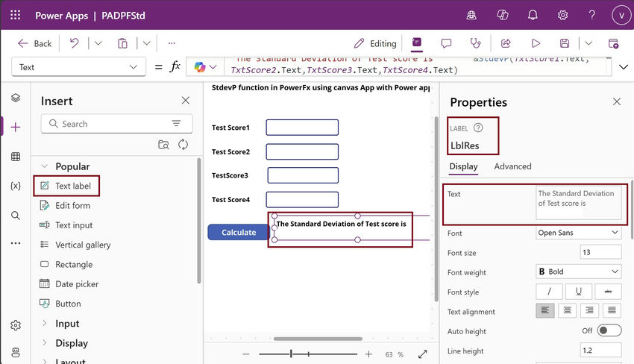Screen dimensions: 634x364
Task: Open Font weight dropdown showing Bold
Action: pos(579,272)
